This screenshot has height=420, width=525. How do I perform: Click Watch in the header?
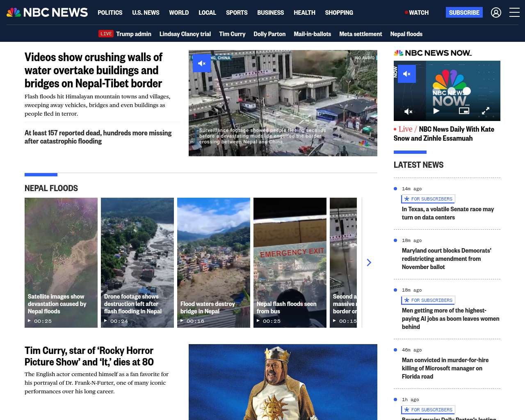click(x=417, y=13)
